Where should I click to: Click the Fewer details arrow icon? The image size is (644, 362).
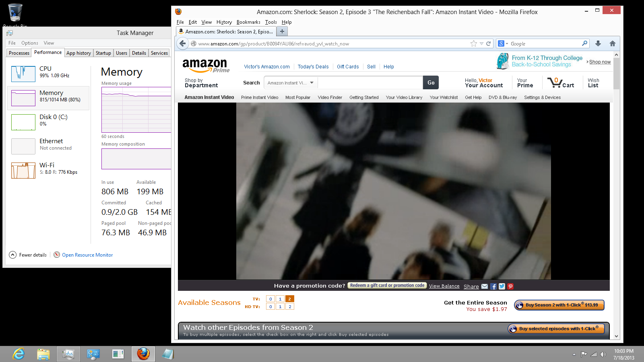tap(13, 255)
